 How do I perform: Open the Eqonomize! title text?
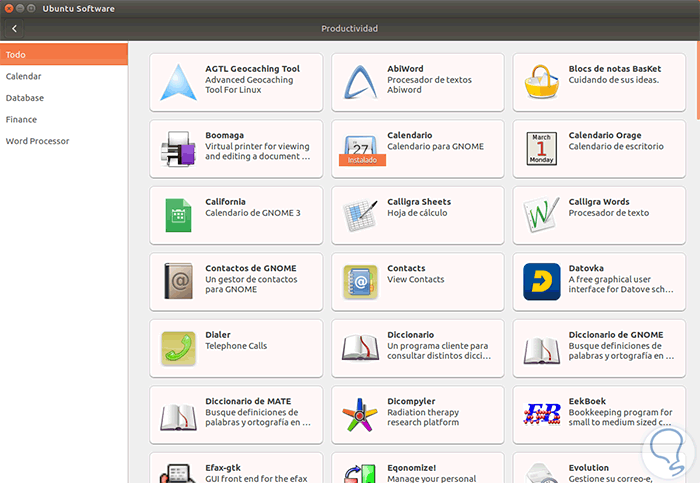(x=412, y=468)
